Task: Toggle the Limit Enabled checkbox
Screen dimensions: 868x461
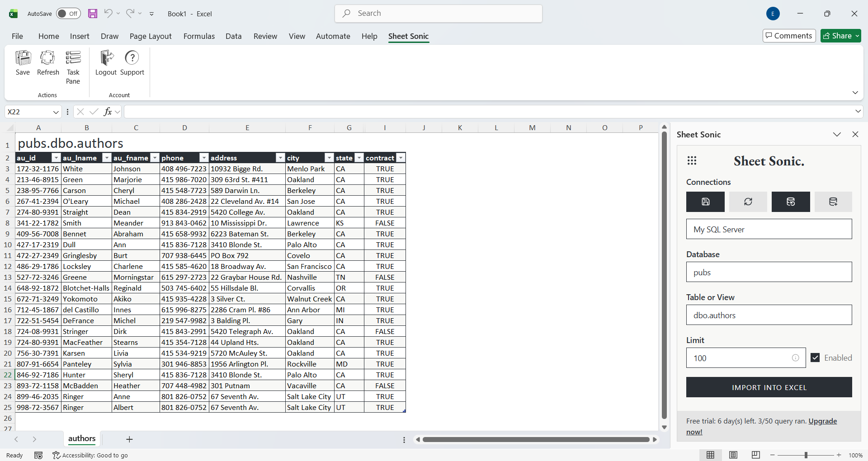Action: pos(815,358)
